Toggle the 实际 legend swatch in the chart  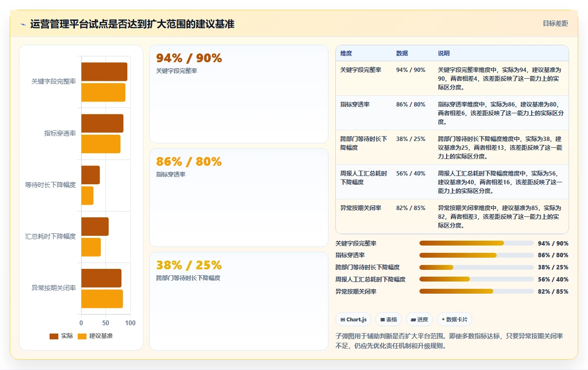[x=54, y=336]
